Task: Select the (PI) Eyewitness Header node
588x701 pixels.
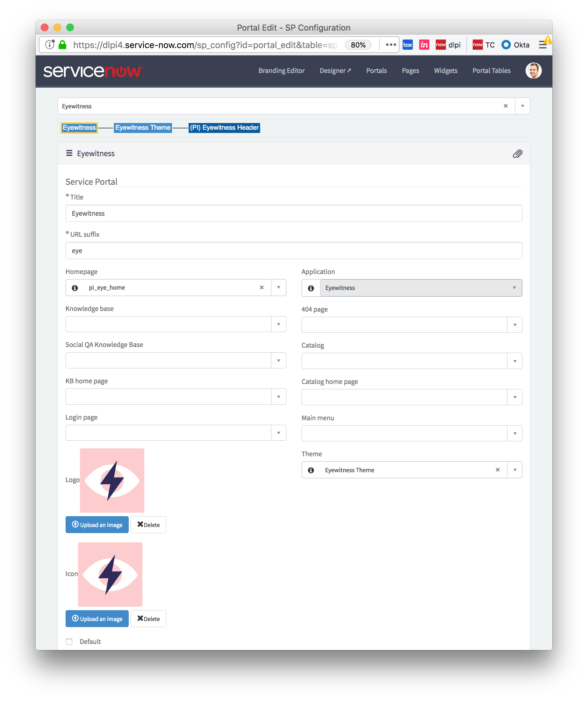Action: [224, 127]
